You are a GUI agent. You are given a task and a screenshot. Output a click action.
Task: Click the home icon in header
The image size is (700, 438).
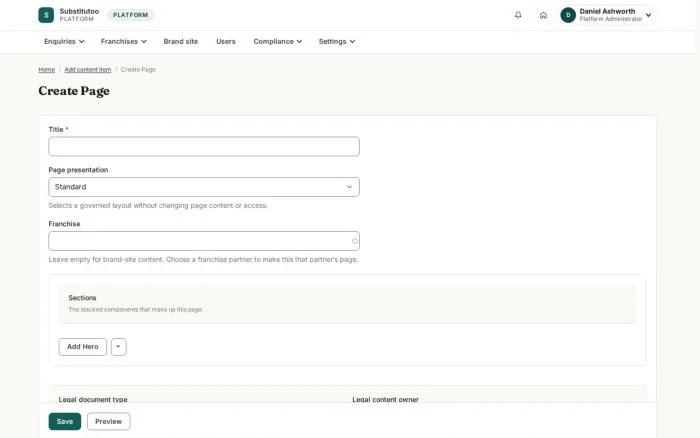point(543,15)
